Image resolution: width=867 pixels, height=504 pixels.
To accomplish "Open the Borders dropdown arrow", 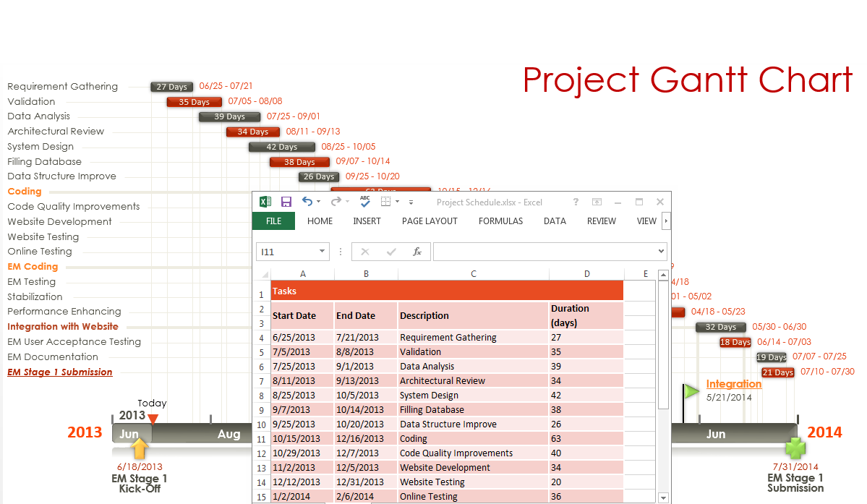I will point(397,203).
